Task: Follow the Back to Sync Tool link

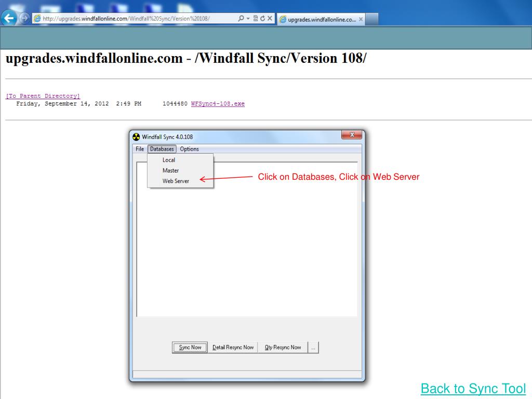Action: click(x=473, y=389)
